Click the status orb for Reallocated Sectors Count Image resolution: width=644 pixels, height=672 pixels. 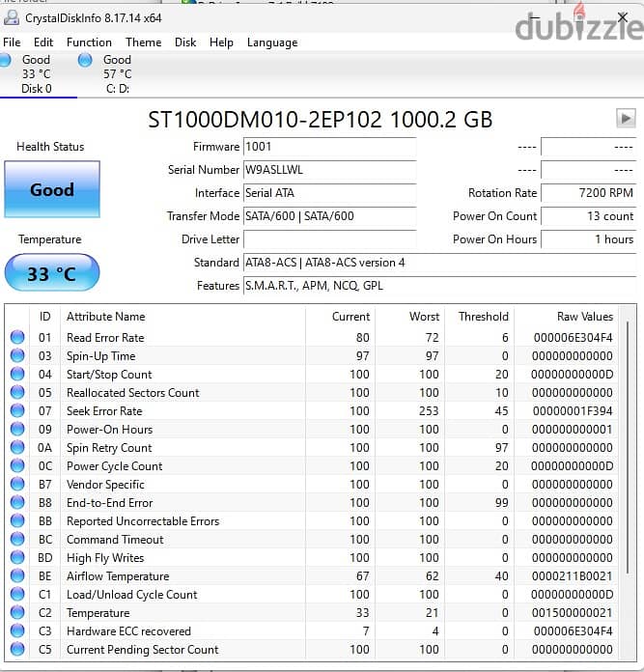coord(17,393)
